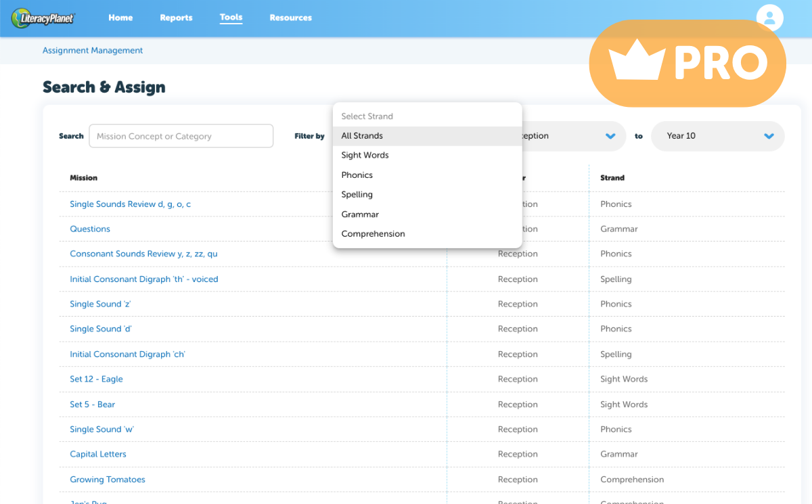Open the Set 12 - Eagle mission
This screenshot has width=812, height=504.
[x=96, y=380]
